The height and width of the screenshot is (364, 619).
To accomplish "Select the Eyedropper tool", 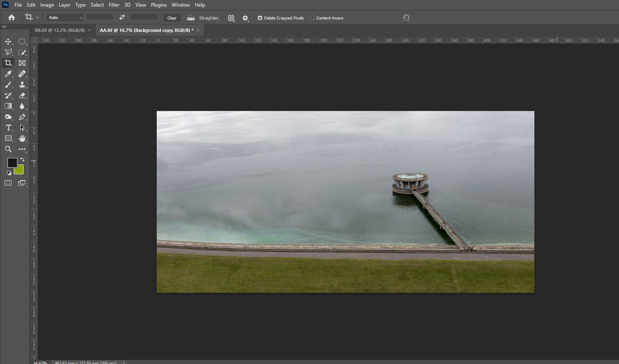I will coord(8,74).
